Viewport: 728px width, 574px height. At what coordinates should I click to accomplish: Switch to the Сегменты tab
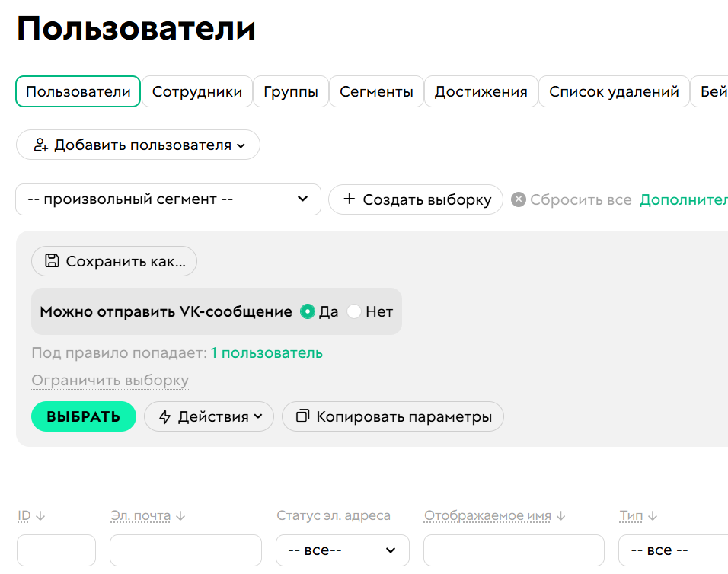[x=376, y=91]
